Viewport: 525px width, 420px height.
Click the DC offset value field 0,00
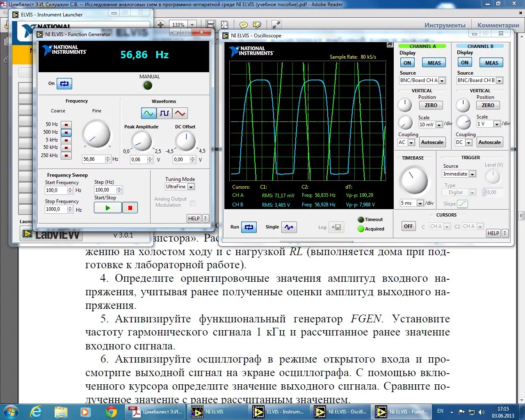[181, 160]
